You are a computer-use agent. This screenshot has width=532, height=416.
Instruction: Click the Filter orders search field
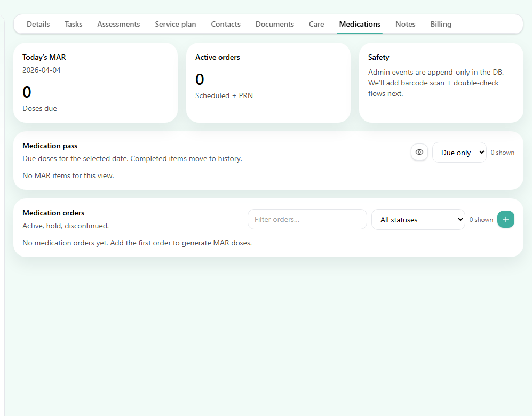[307, 219]
